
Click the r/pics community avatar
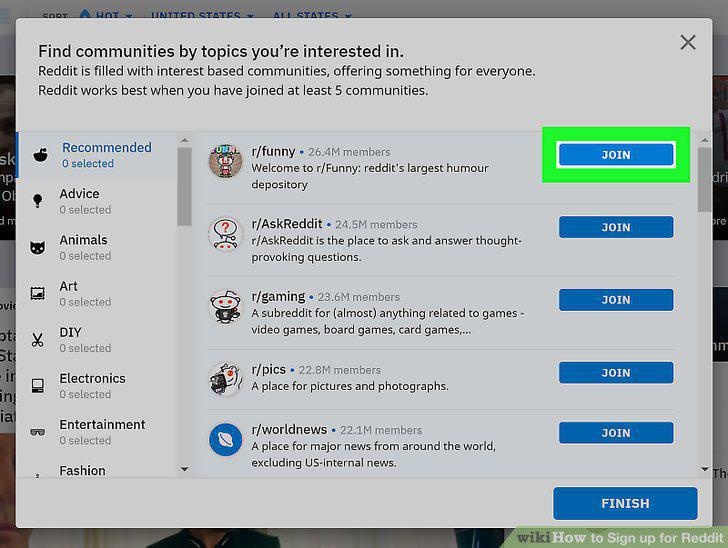tap(225, 379)
